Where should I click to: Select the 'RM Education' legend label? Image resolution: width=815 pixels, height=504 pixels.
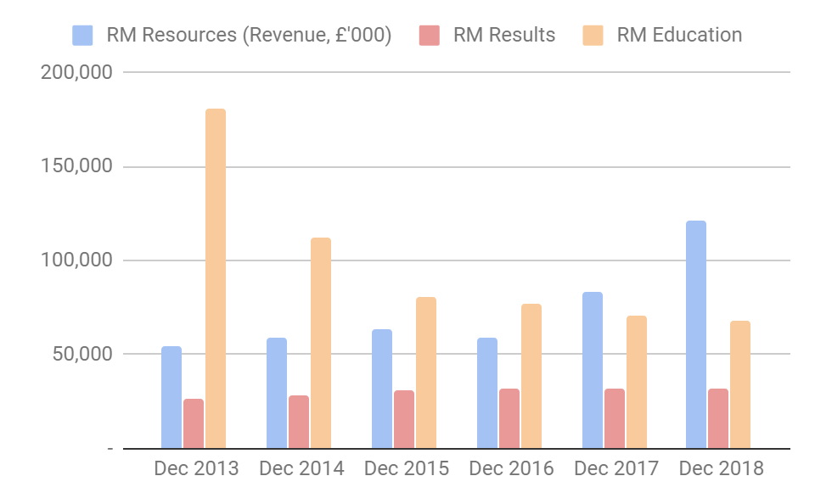coord(679,35)
